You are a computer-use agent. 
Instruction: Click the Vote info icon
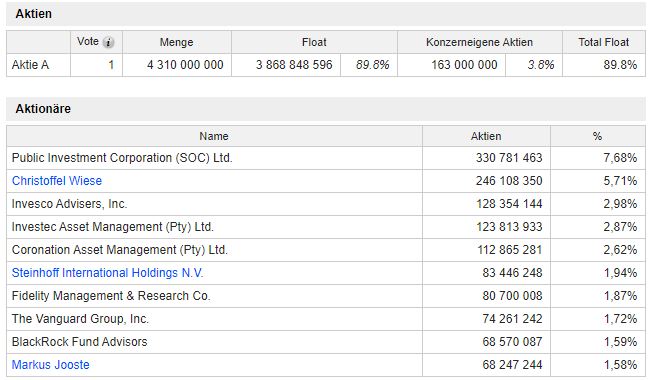pos(108,42)
